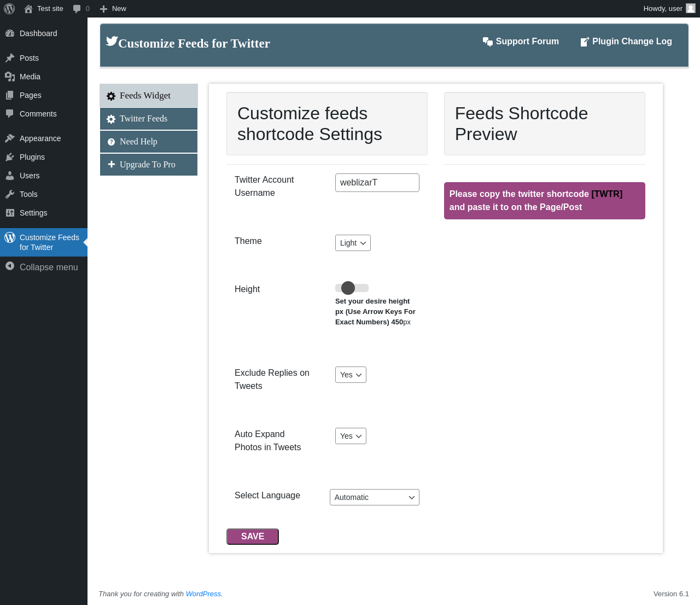Open the Settings menu
The width and height of the screenshot is (700, 605).
pos(44,213)
